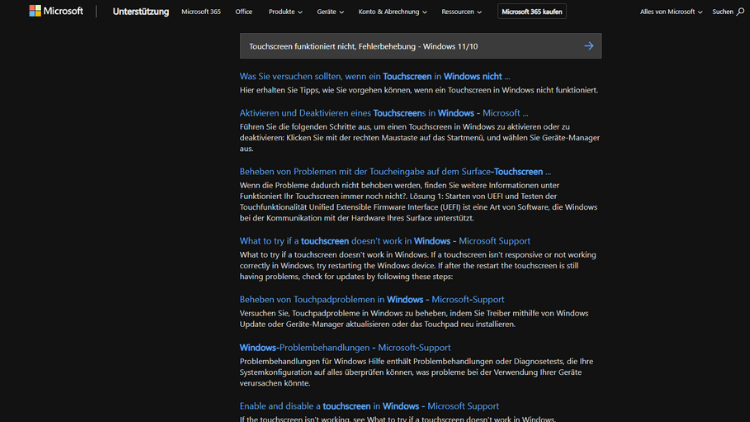Expand Alles von Microsoft menu

(671, 12)
